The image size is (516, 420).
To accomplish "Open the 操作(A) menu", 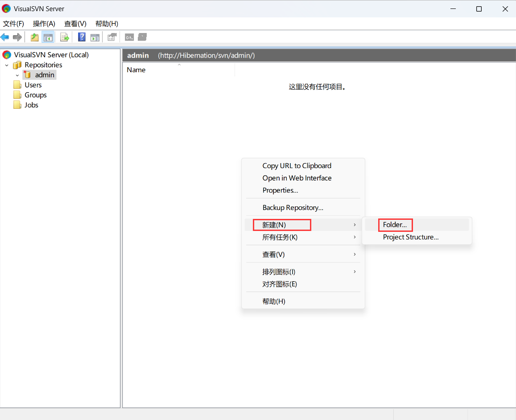I will [44, 24].
